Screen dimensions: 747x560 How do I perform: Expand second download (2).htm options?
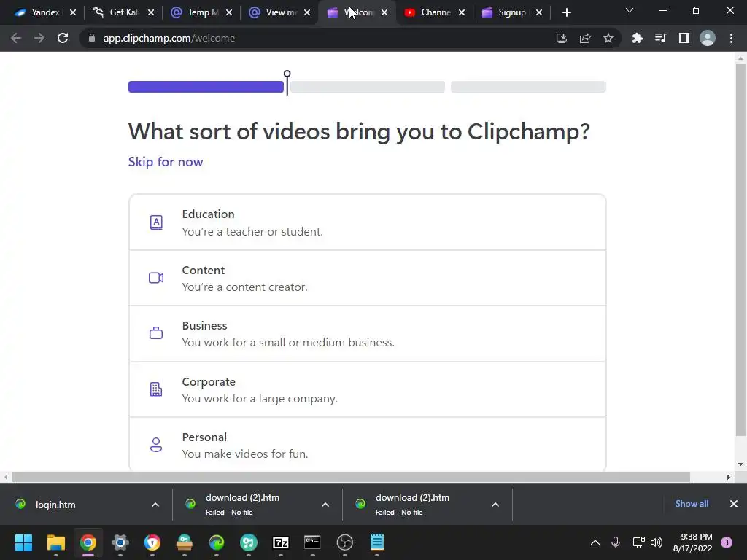(x=495, y=505)
